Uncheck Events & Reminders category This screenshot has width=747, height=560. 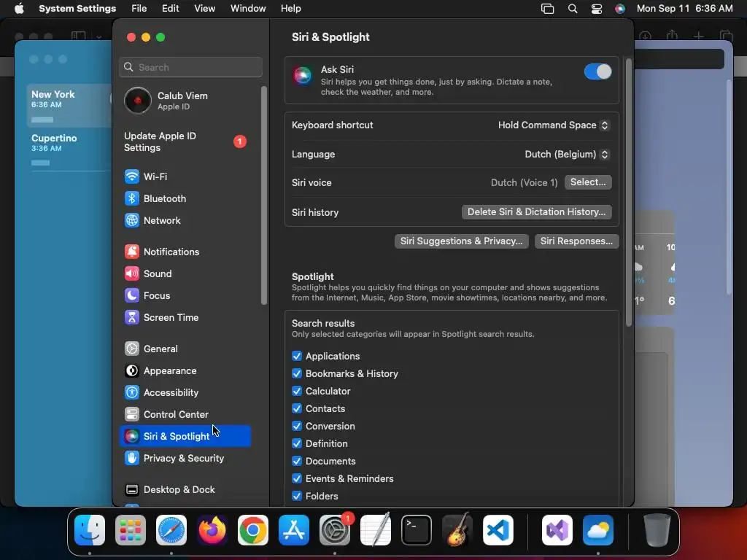tap(297, 478)
